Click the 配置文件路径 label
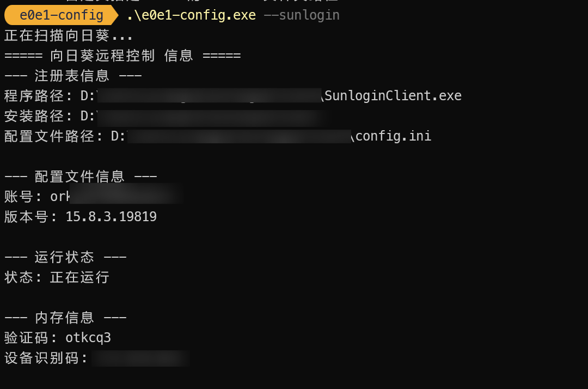 point(49,136)
